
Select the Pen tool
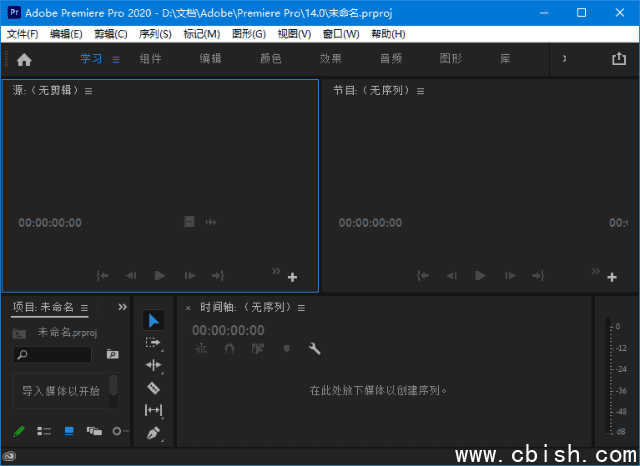pyautogui.click(x=153, y=433)
